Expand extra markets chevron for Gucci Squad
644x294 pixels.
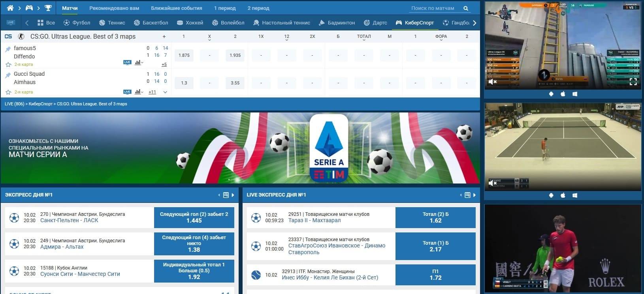[165, 92]
